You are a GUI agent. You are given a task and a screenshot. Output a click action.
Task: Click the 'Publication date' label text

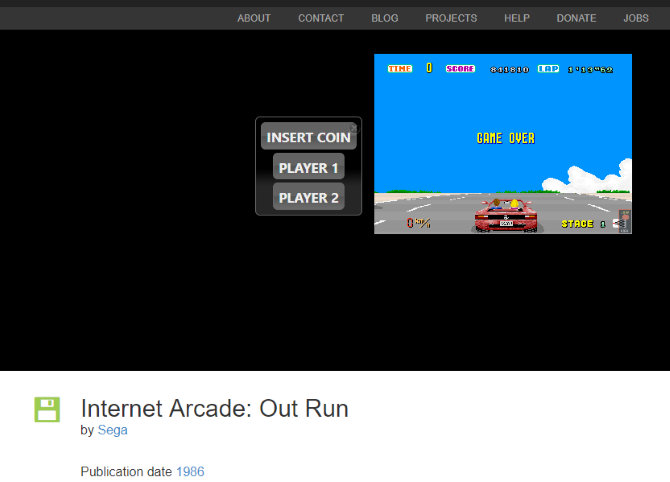click(x=126, y=471)
